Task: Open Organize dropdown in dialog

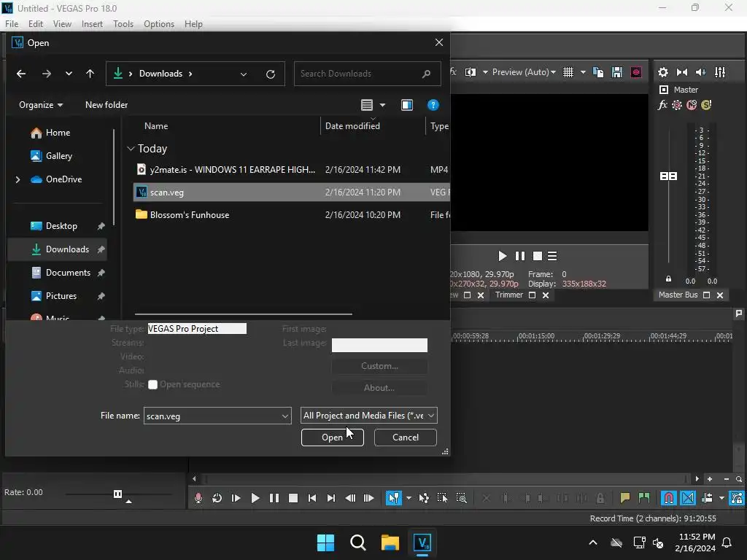Action: pos(41,105)
